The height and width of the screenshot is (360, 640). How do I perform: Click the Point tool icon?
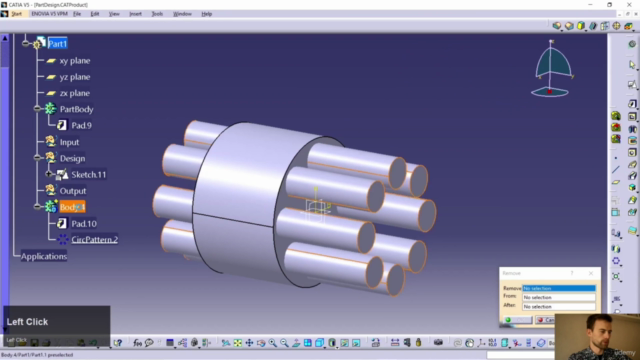point(616,158)
